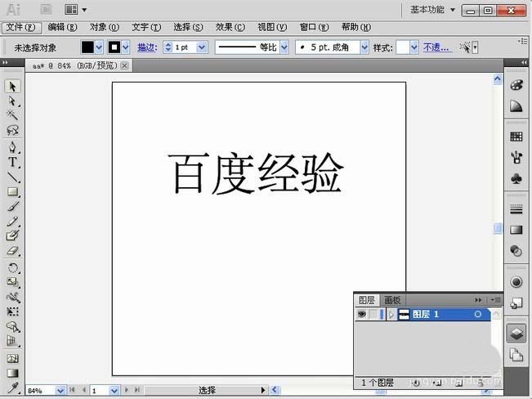Open 等比 stroke profile dropdown
This screenshot has width=532, height=399.
coord(284,47)
